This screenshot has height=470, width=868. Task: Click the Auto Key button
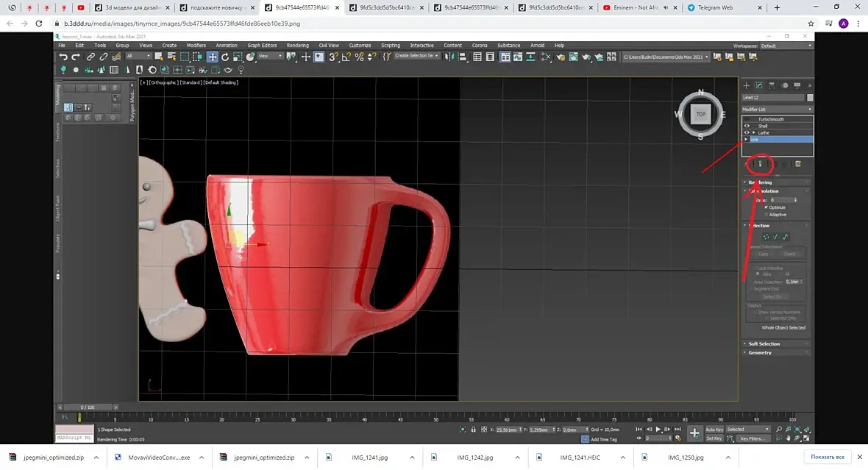click(x=714, y=430)
